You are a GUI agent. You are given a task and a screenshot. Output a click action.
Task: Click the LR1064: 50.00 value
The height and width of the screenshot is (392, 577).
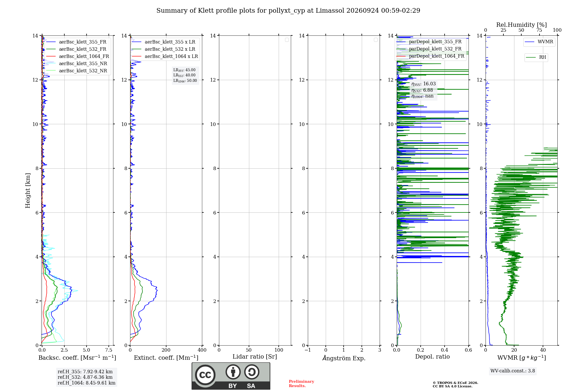[x=185, y=81]
